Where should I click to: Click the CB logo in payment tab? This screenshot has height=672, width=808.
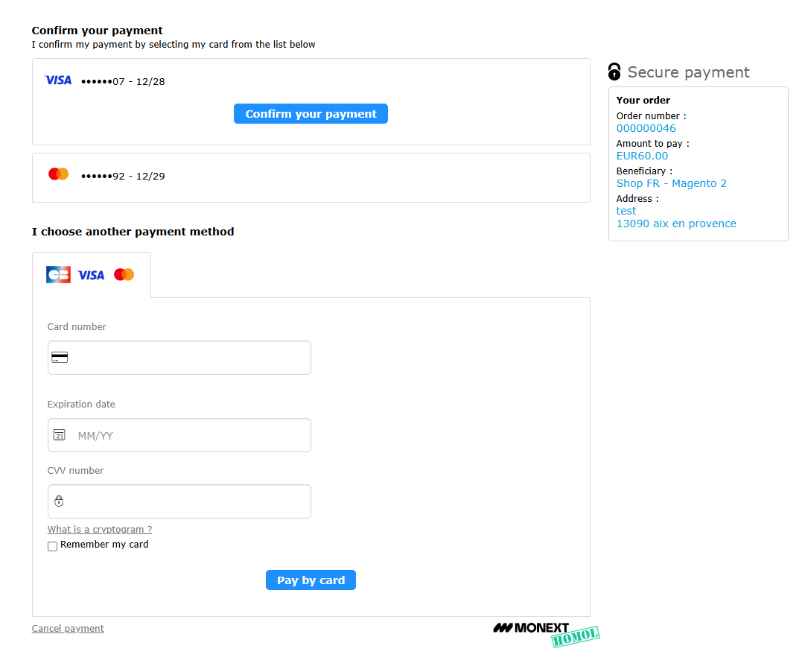(x=58, y=275)
